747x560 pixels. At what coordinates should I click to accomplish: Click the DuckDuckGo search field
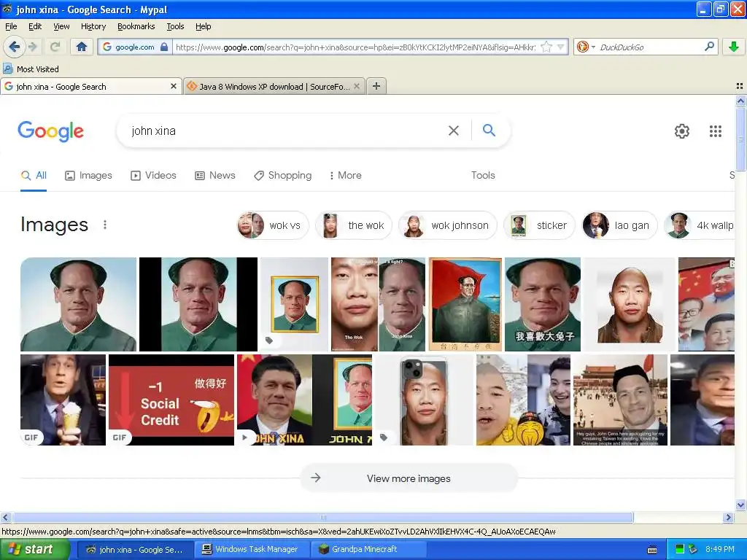(650, 47)
